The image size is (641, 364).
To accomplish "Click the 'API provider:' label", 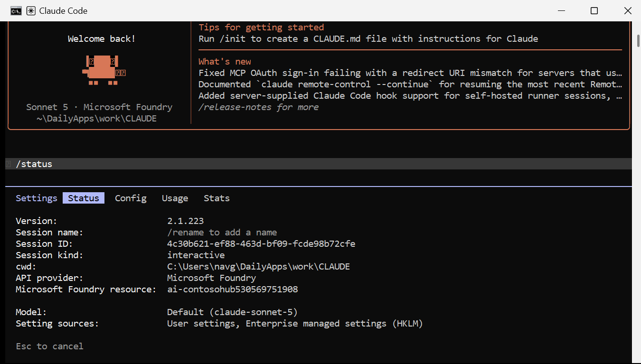I will [x=49, y=278].
